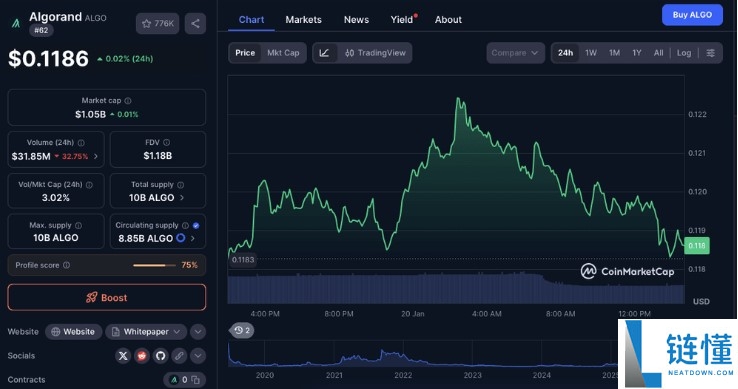Open the Whitepaper dropdown
Screen dimensions: 738x389
click(x=146, y=332)
